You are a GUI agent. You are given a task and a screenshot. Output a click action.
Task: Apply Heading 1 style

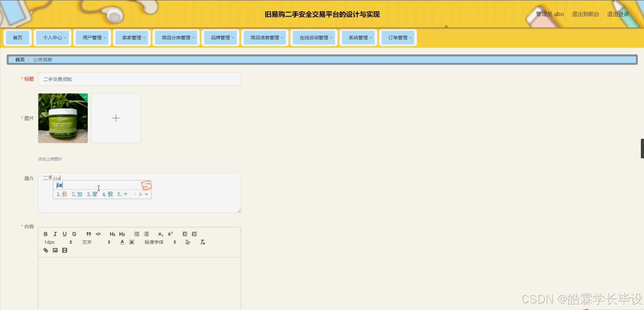(112, 234)
